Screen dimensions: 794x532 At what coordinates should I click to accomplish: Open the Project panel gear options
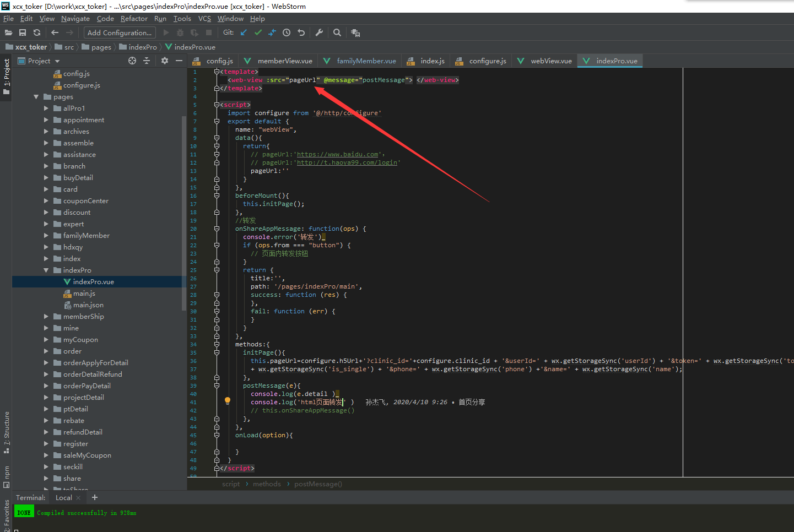[x=165, y=61]
